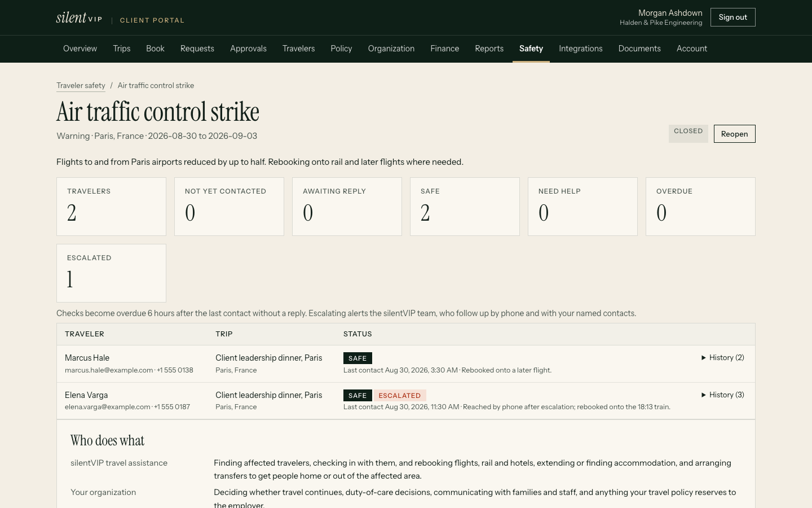Click the Overdue count card

tap(700, 207)
